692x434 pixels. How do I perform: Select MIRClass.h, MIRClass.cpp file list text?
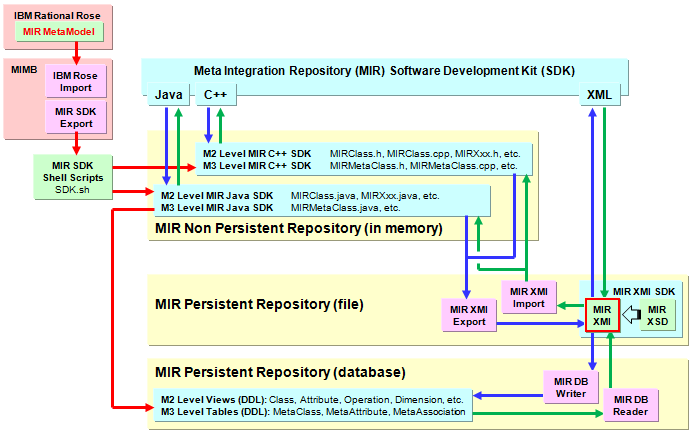pos(425,154)
